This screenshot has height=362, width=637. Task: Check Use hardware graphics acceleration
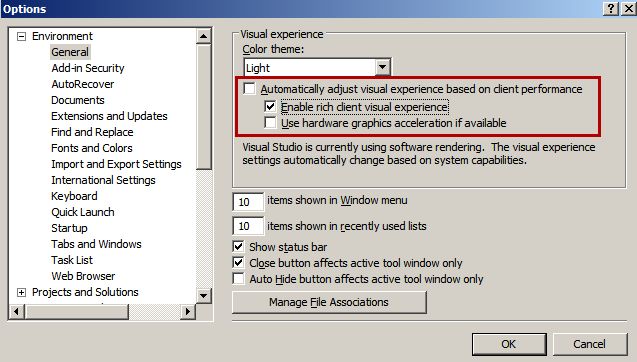(270, 122)
